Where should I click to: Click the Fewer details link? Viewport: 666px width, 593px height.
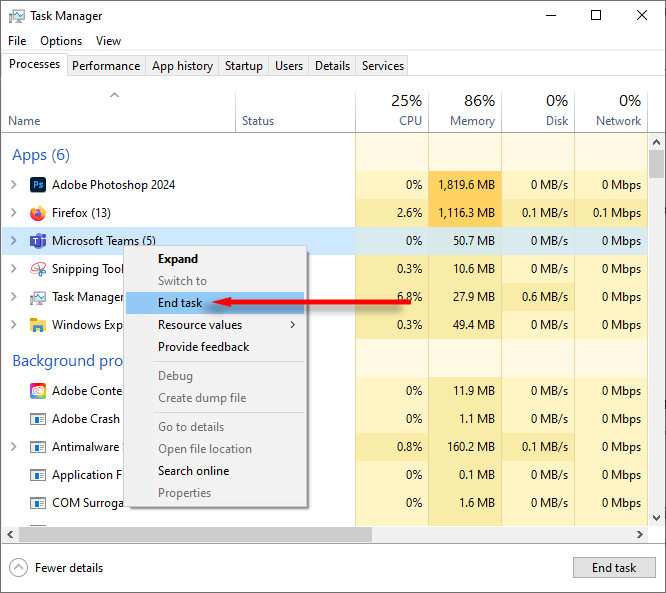[69, 568]
